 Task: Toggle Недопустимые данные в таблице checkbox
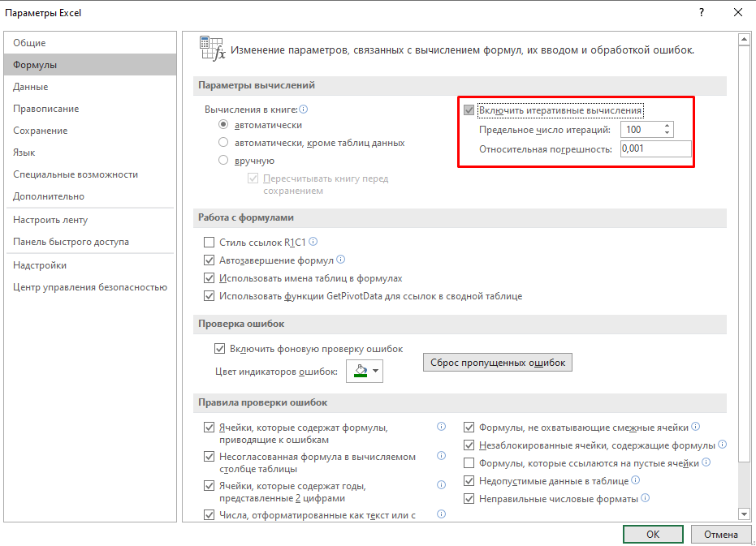point(469,481)
